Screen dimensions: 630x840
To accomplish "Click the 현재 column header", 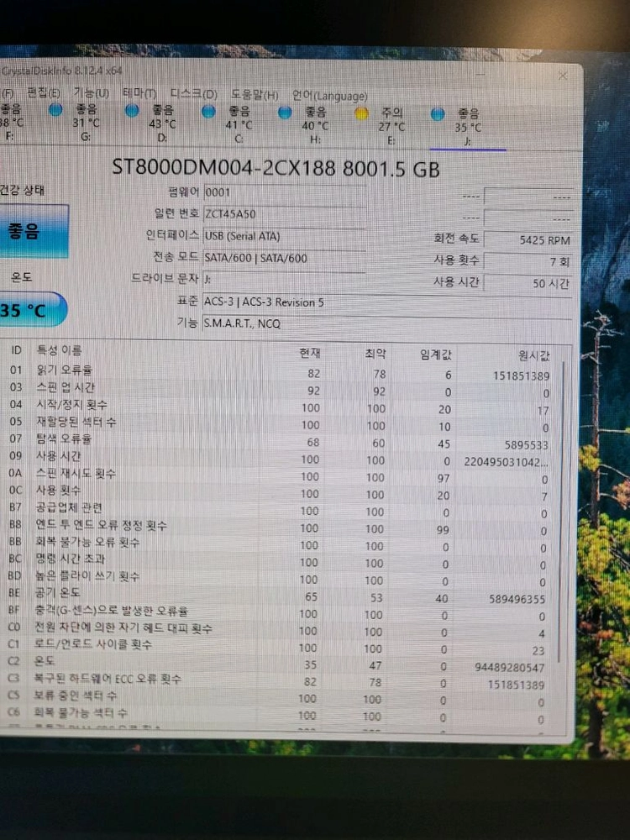I will pyautogui.click(x=310, y=353).
